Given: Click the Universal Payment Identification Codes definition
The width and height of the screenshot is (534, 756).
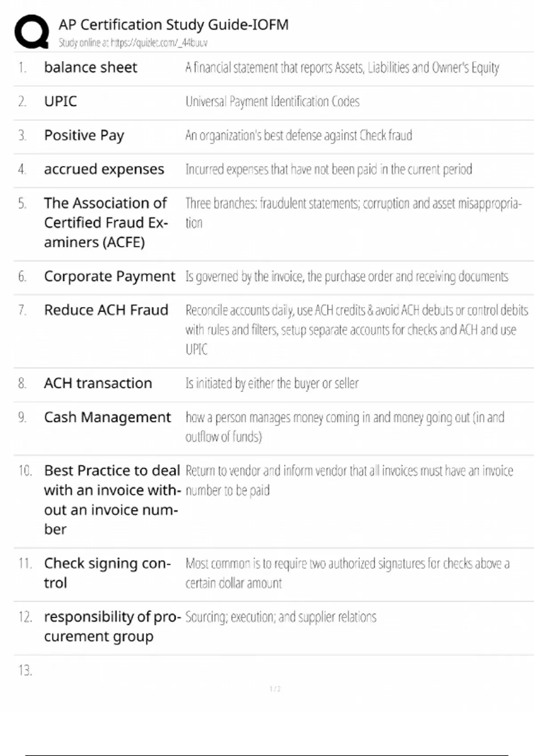Looking at the screenshot, I should [272, 102].
